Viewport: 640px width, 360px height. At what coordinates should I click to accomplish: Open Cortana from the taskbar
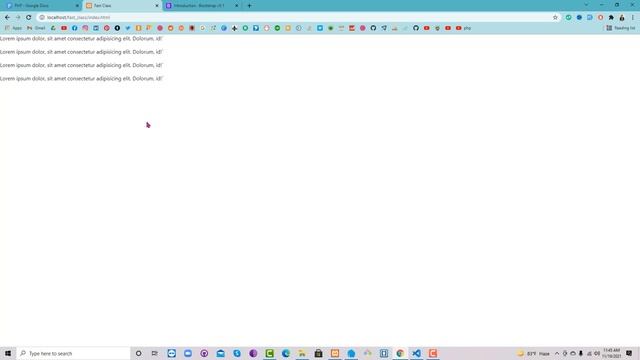[x=138, y=353]
